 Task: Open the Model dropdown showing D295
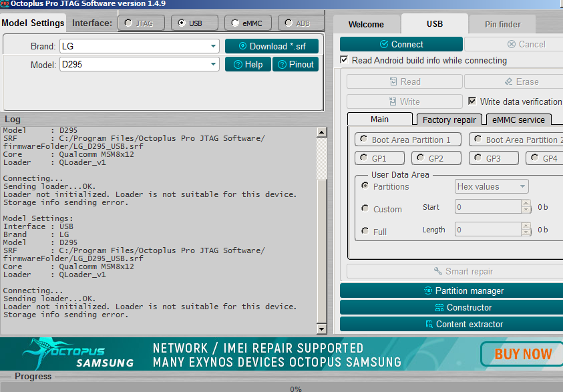click(140, 64)
